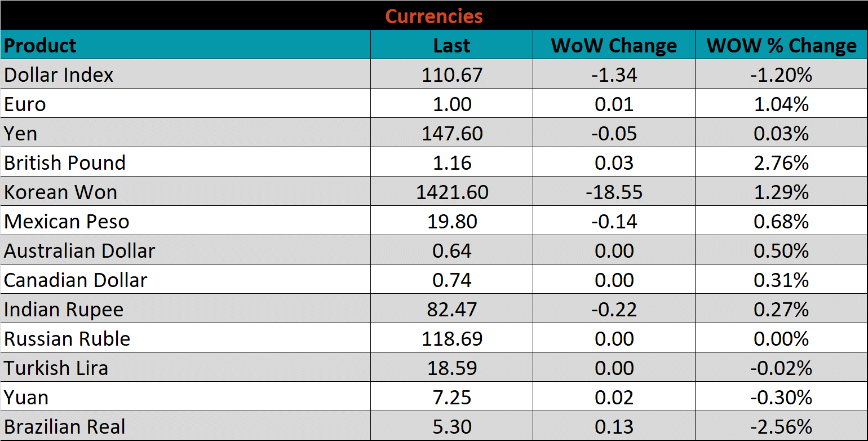868x441 pixels.
Task: Select Korean Won Last value 1421.60
Action: click(451, 192)
